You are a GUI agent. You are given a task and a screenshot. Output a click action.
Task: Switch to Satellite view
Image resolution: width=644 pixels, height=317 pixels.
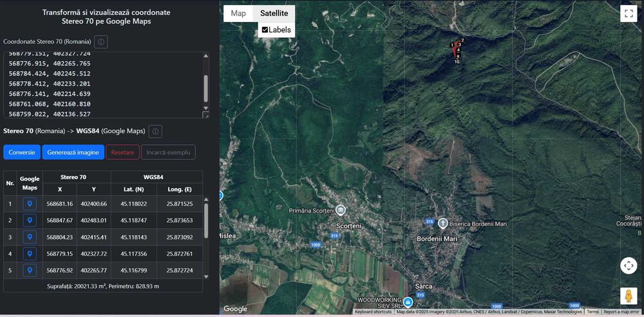click(x=274, y=13)
